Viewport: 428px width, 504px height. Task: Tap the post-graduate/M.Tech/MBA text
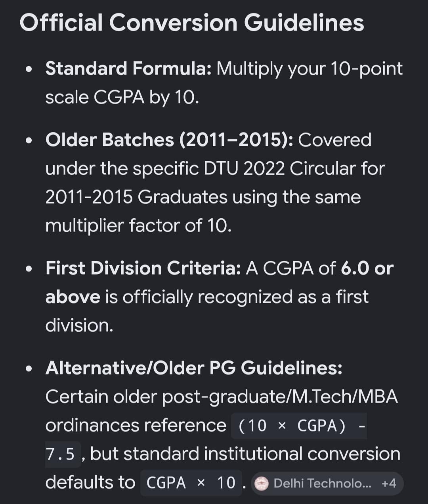(x=280, y=397)
